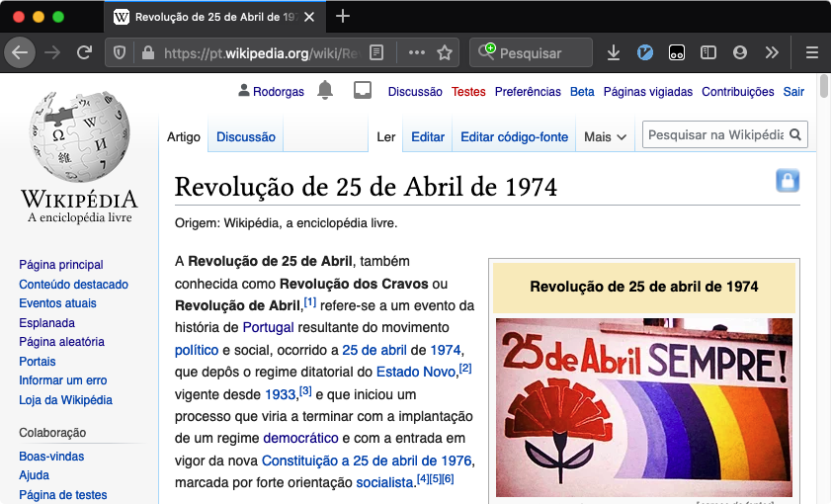Click the Beta link
The image size is (831, 504).
click(x=582, y=92)
